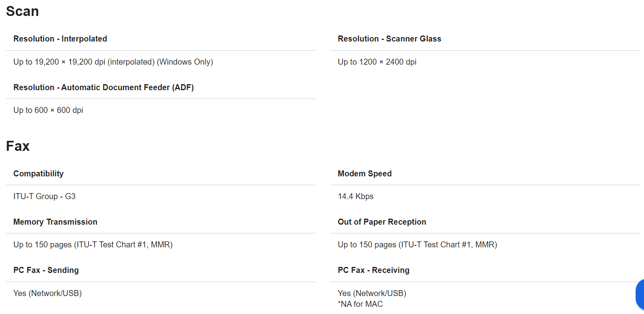Click the 14.4 Kbps modem speed value
Viewport: 644px width, 314px height.
(x=355, y=196)
